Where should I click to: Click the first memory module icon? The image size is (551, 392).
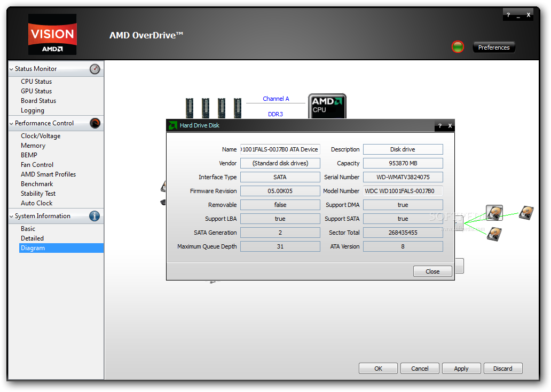(190, 108)
